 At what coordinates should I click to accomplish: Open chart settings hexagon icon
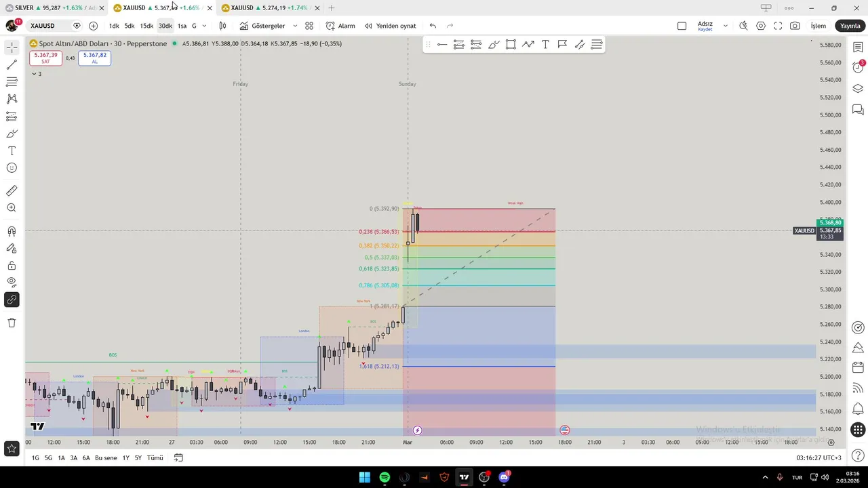point(761,26)
